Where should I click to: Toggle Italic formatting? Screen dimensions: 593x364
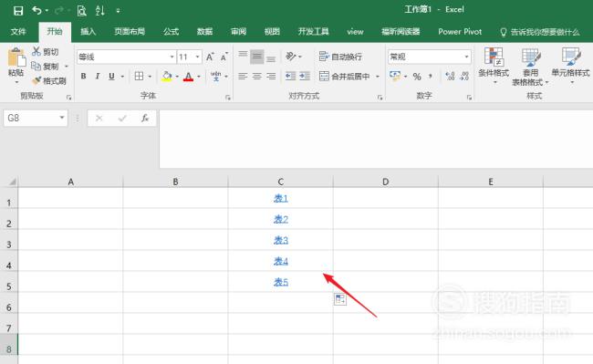pos(98,77)
